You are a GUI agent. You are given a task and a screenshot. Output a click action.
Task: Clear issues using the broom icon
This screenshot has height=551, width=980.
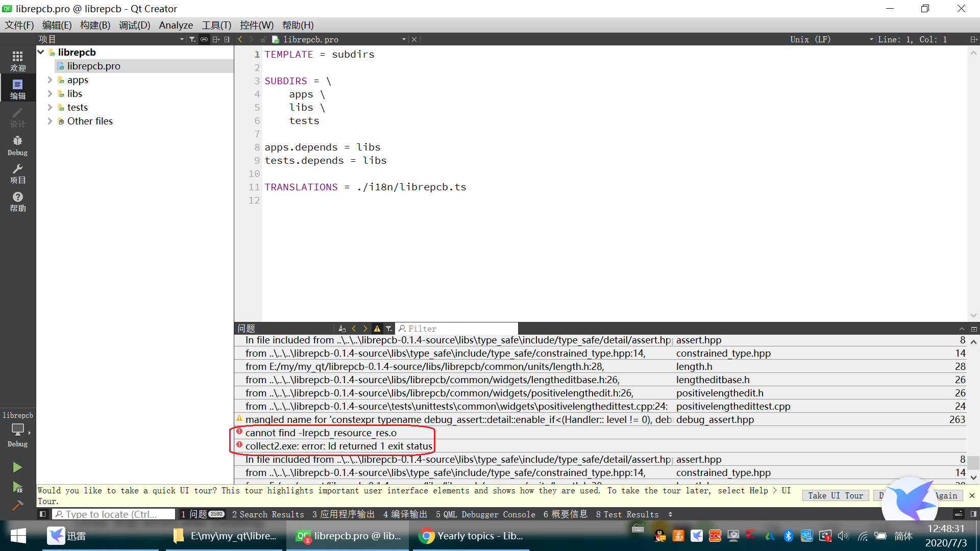pyautogui.click(x=342, y=328)
